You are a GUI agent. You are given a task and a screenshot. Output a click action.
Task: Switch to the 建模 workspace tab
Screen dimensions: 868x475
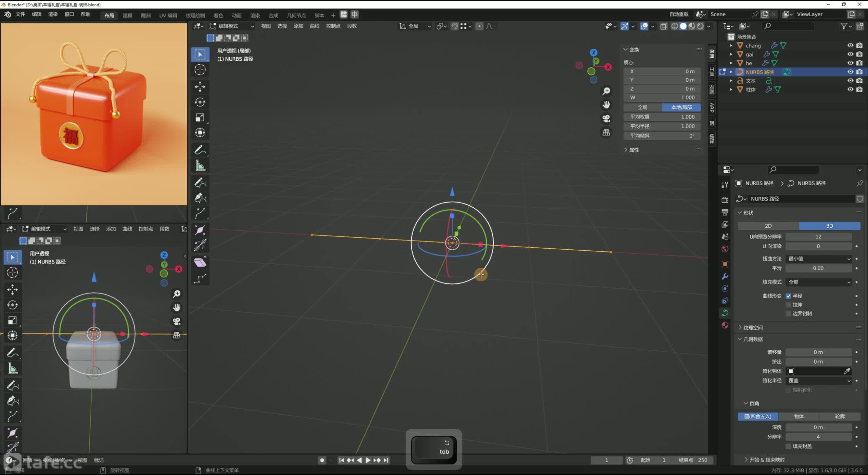click(x=127, y=15)
